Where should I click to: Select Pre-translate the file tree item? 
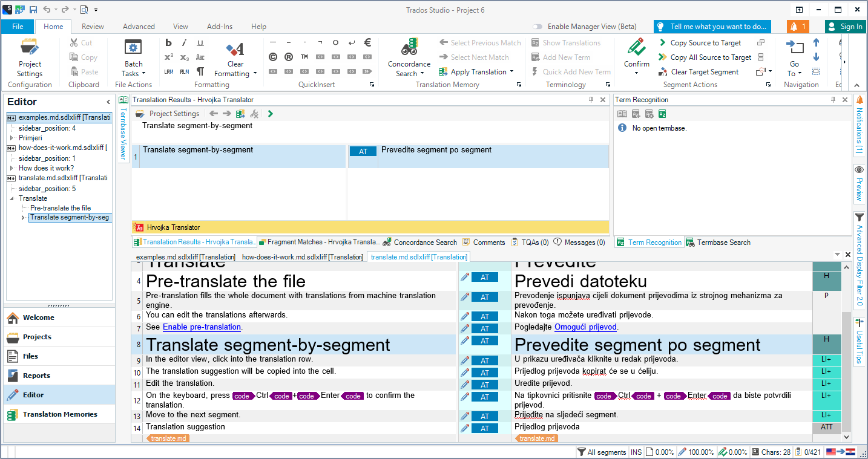(61, 208)
